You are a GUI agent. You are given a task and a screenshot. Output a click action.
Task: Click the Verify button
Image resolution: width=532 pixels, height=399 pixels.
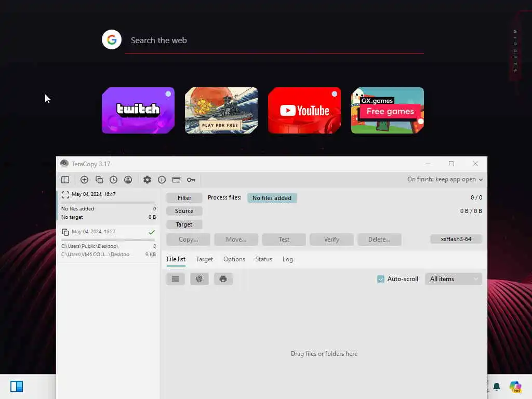coord(331,239)
